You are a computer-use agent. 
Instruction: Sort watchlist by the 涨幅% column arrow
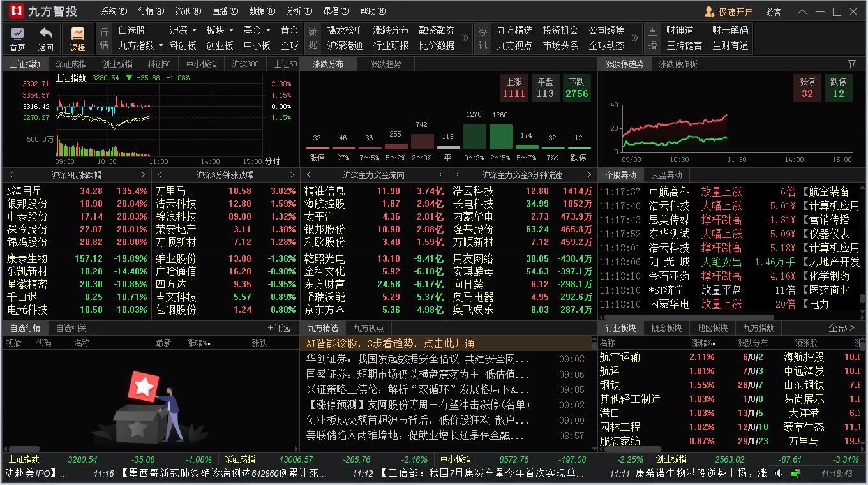pos(208,343)
